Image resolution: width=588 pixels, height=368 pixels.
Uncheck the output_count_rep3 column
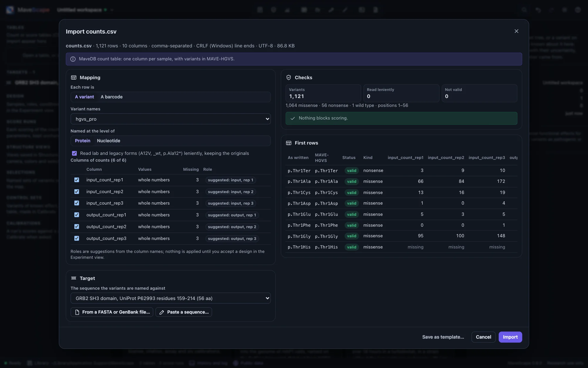pyautogui.click(x=77, y=238)
